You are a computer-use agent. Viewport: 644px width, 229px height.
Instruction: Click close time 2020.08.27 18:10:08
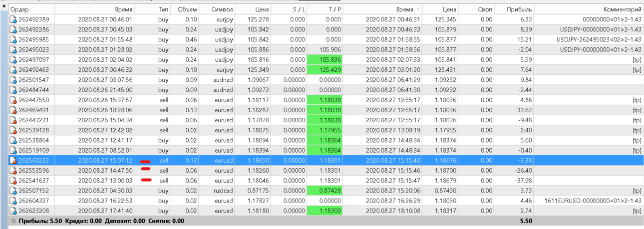pos(393,211)
